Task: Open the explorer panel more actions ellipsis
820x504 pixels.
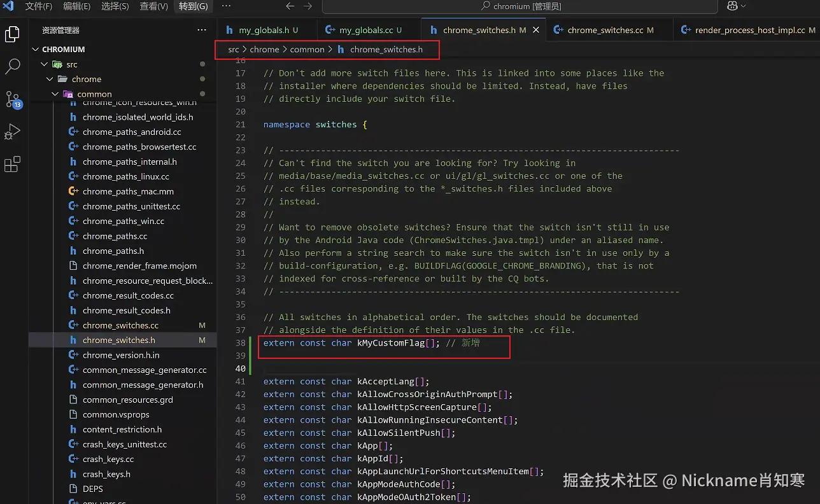Action: [202, 30]
